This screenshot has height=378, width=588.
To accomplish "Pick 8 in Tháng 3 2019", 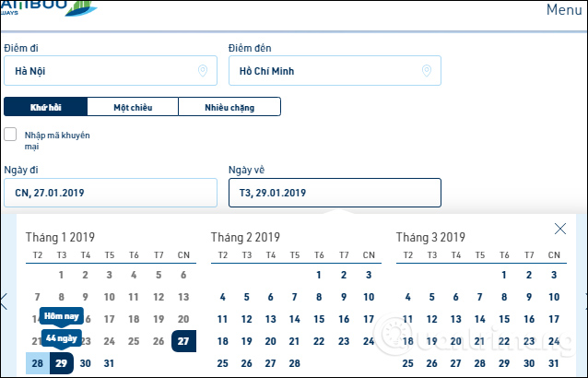I will (x=505, y=297).
